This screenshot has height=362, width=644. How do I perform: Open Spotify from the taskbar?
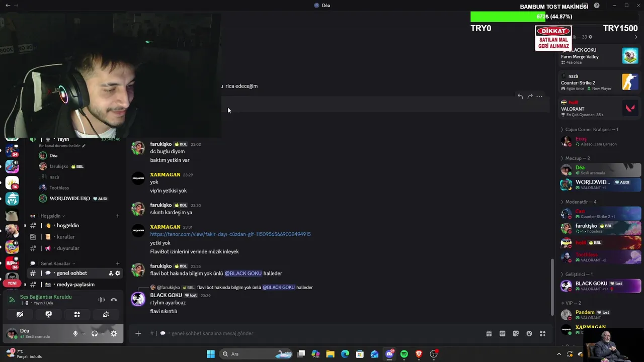[x=404, y=354]
